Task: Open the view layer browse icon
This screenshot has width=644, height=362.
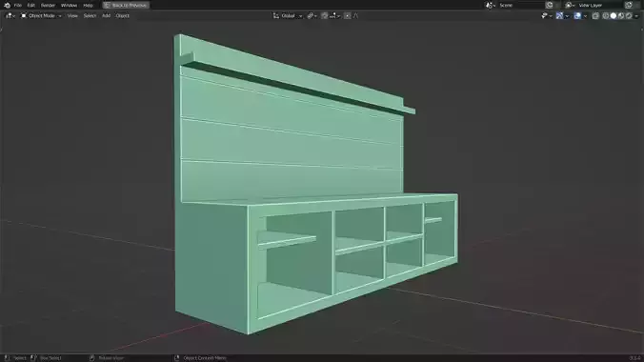Action: pyautogui.click(x=570, y=6)
